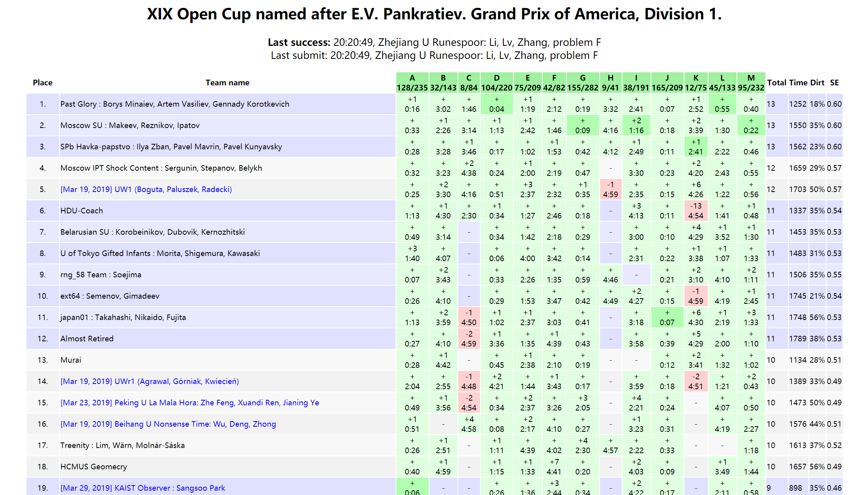Open the UWr1 (Agrawal, Górniak, Kwiecień) link
This screenshot has height=495, width=868.
(x=150, y=381)
